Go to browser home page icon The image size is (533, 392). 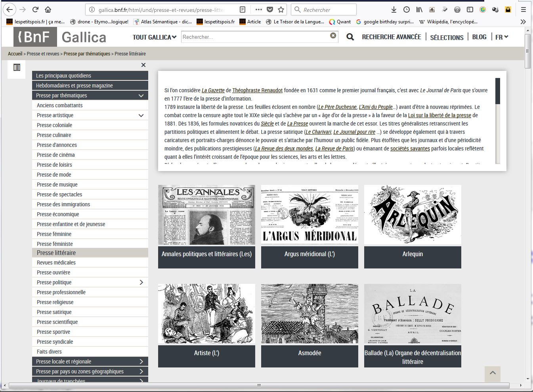point(48,10)
